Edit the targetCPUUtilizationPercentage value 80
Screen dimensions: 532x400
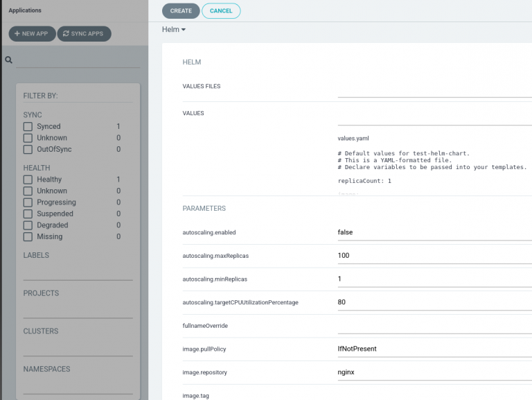tap(434, 302)
